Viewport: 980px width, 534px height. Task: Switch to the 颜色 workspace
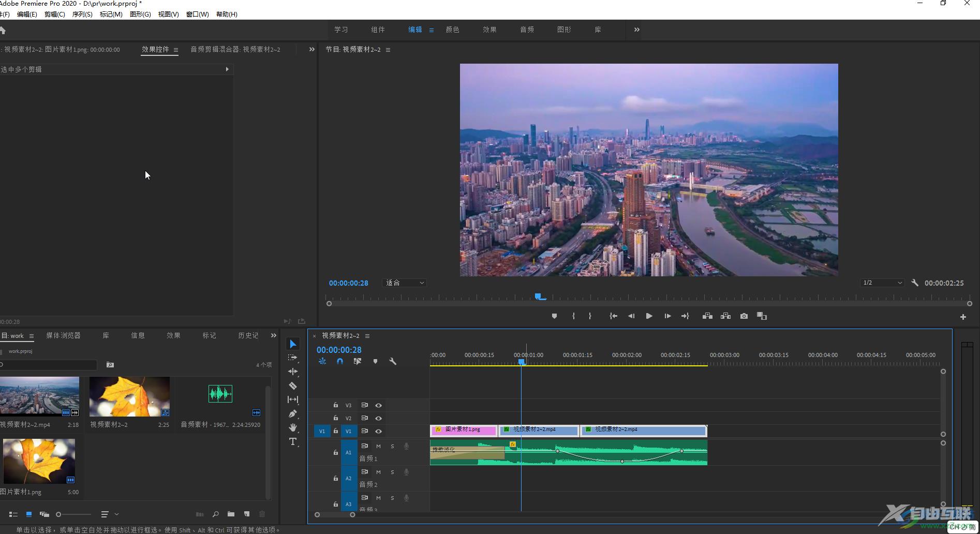tap(453, 30)
